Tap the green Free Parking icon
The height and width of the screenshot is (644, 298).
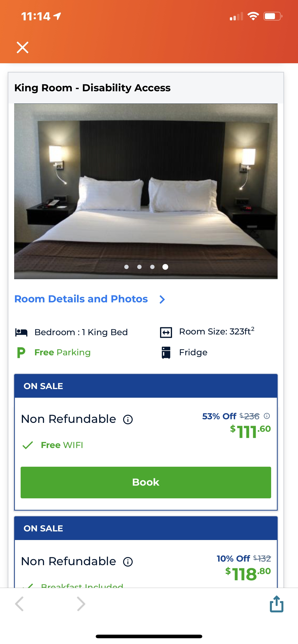pyautogui.click(x=21, y=352)
